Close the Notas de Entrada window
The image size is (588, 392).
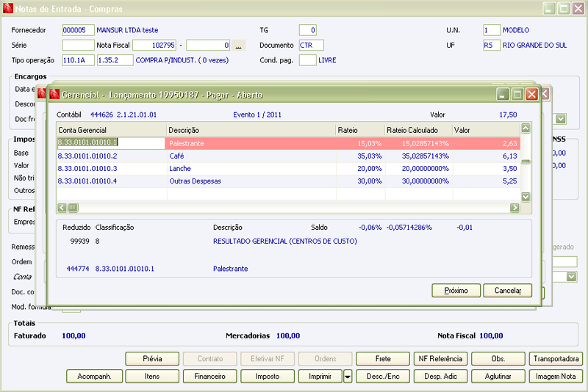(x=578, y=8)
